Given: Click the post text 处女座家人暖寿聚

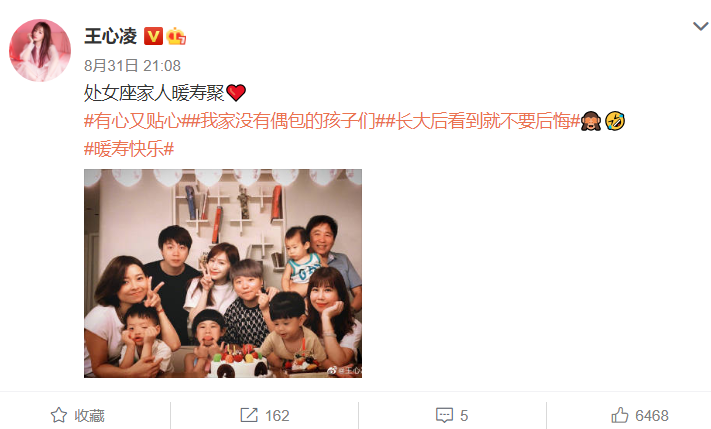Looking at the screenshot, I should [x=154, y=93].
